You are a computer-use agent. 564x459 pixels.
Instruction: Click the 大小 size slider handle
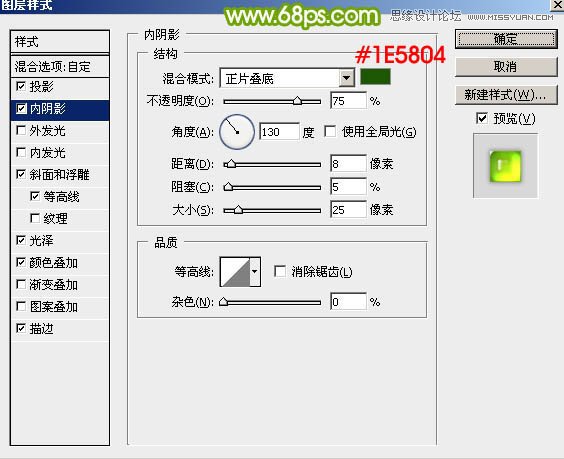point(238,210)
